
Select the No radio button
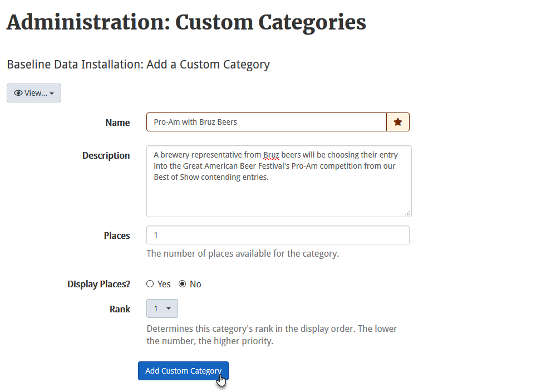(182, 284)
